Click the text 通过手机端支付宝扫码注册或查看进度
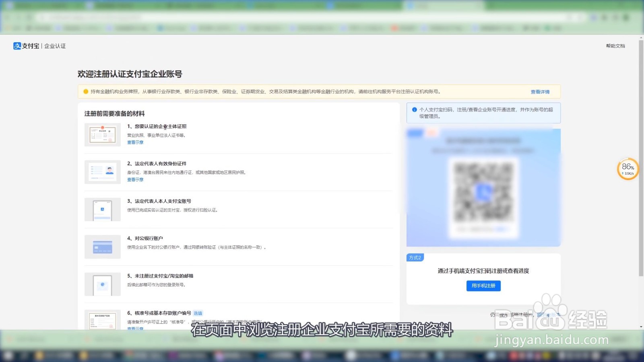 pos(483,271)
